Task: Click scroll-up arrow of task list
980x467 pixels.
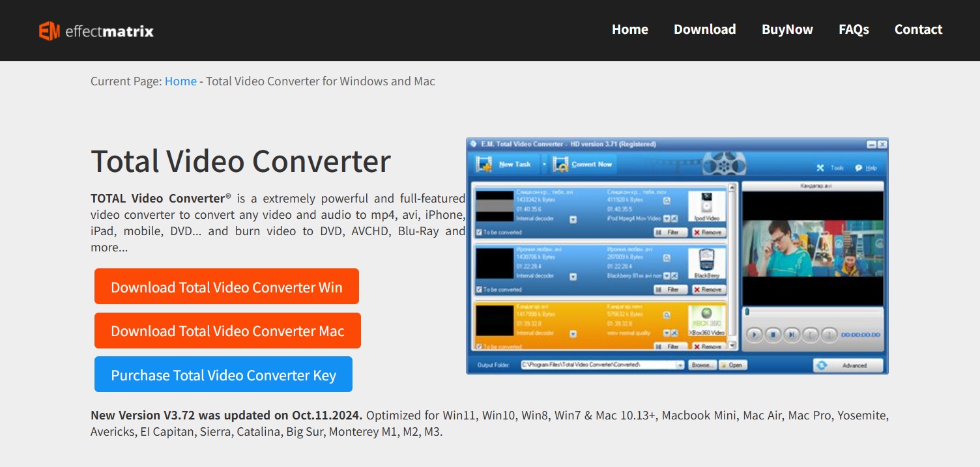Action: pos(732,188)
